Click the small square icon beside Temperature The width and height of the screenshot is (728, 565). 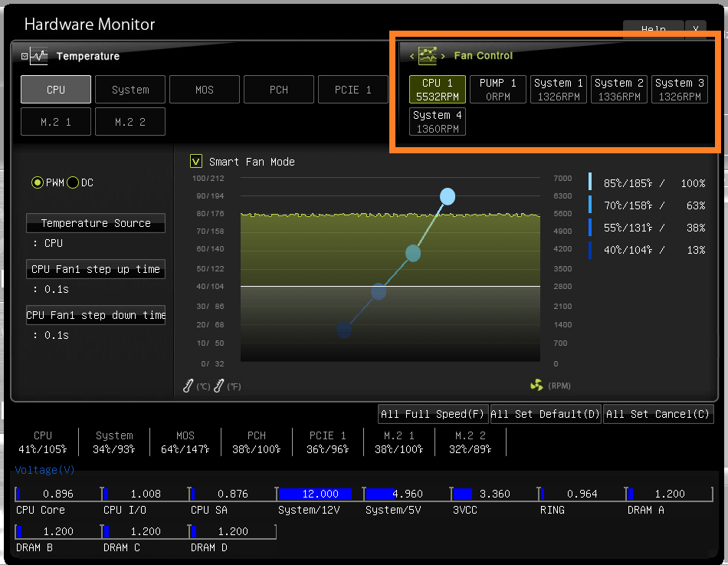(x=25, y=56)
